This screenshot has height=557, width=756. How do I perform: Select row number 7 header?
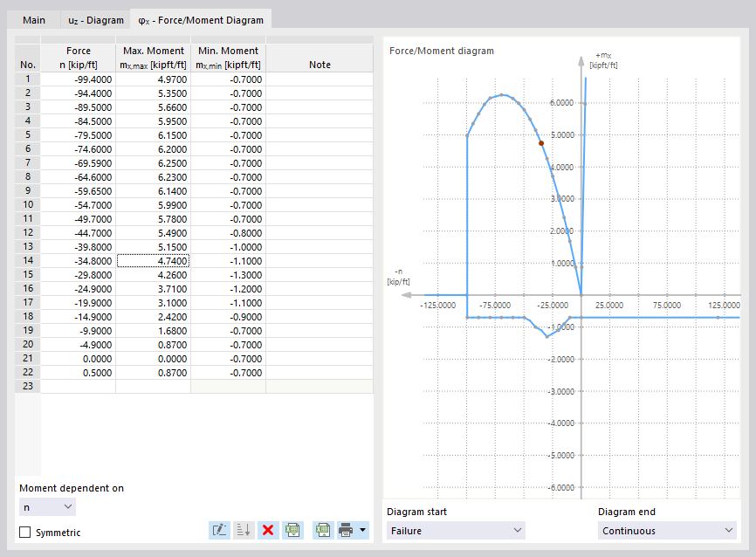(x=28, y=163)
